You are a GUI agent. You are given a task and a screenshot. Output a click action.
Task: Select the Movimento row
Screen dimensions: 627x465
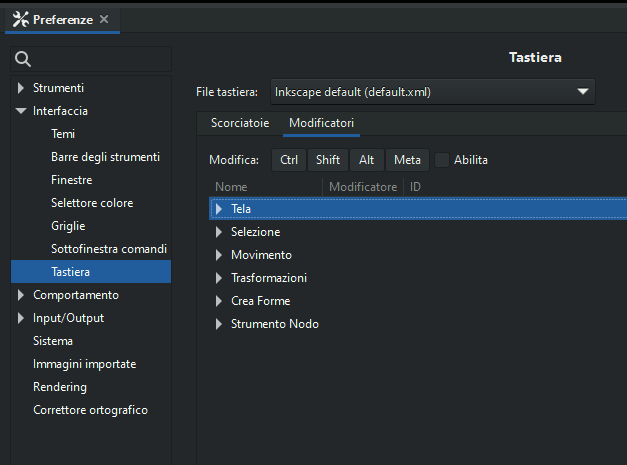tap(418, 255)
